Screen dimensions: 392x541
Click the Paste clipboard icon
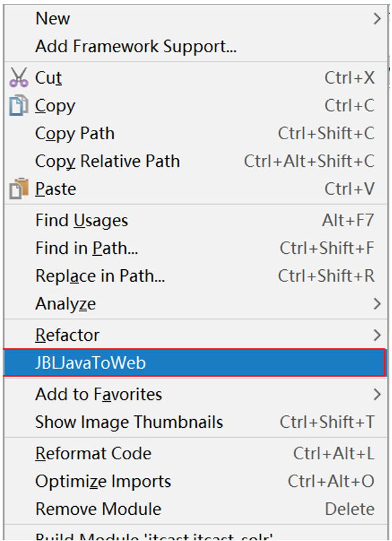(x=19, y=188)
